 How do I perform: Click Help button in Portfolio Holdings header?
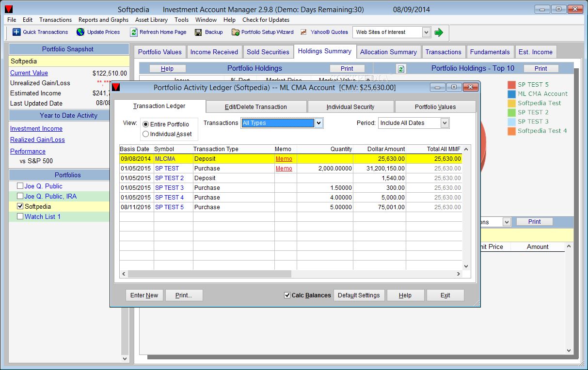pyautogui.click(x=167, y=69)
